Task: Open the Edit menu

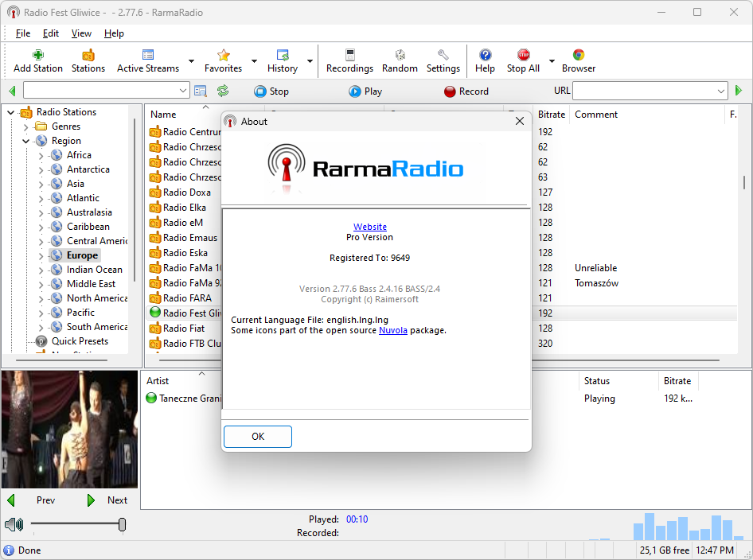Action: 50,33
